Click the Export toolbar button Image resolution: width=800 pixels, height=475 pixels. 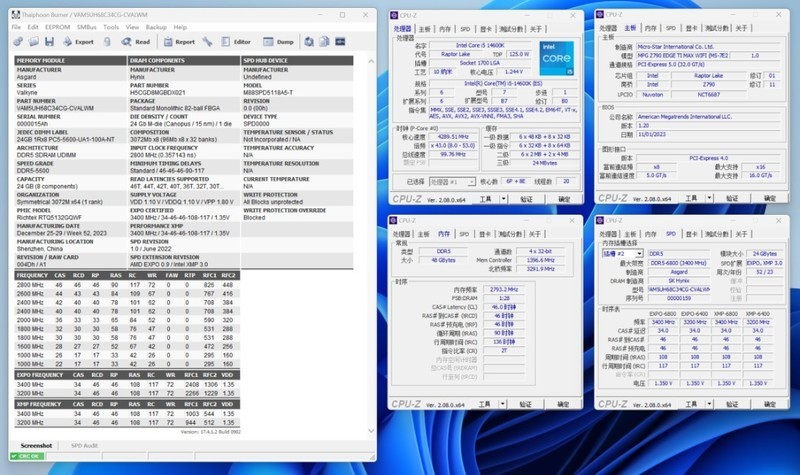(x=78, y=42)
